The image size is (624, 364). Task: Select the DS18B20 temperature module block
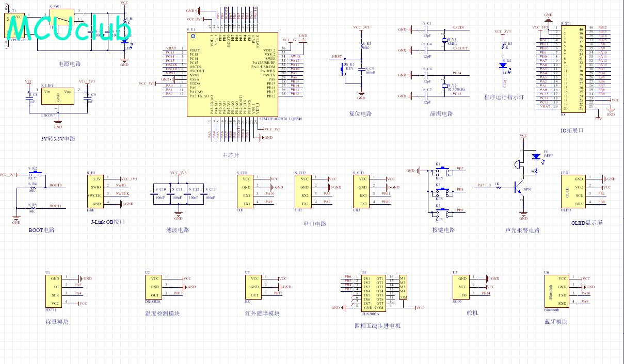click(x=154, y=286)
